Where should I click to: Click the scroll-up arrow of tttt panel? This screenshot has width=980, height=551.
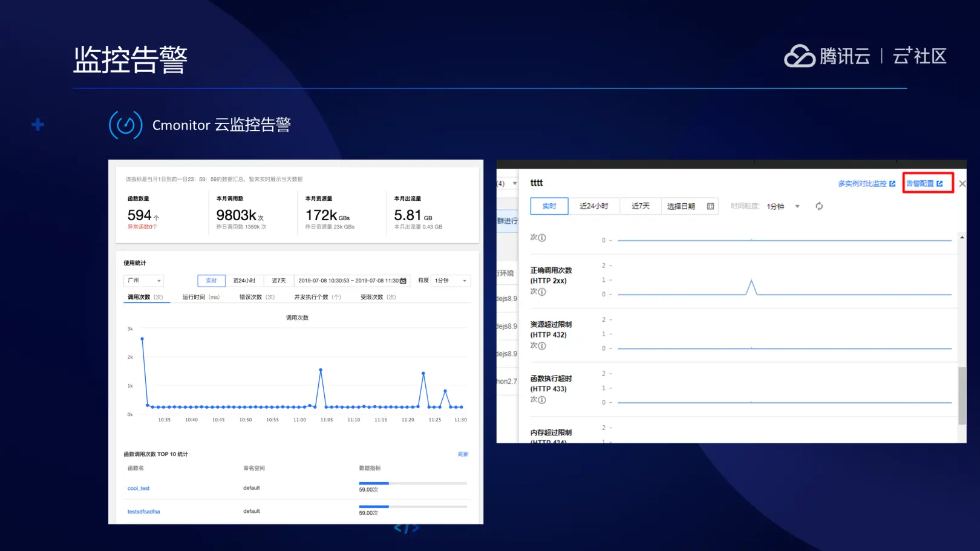[x=962, y=238]
